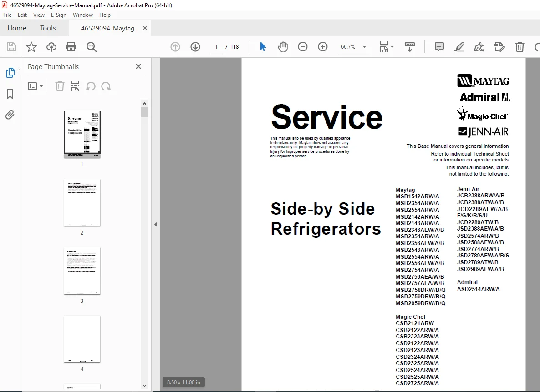Open the Attachments paperclip panel

click(10, 115)
